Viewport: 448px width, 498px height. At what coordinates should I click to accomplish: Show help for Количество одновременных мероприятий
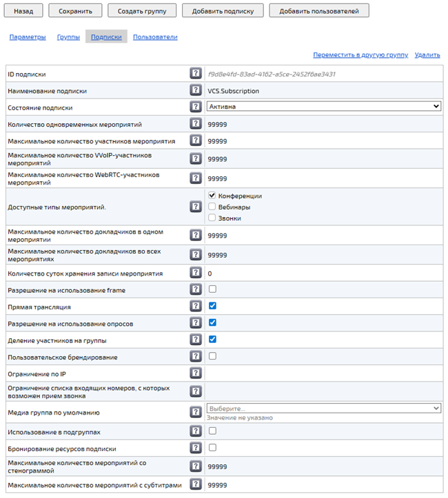click(x=196, y=123)
